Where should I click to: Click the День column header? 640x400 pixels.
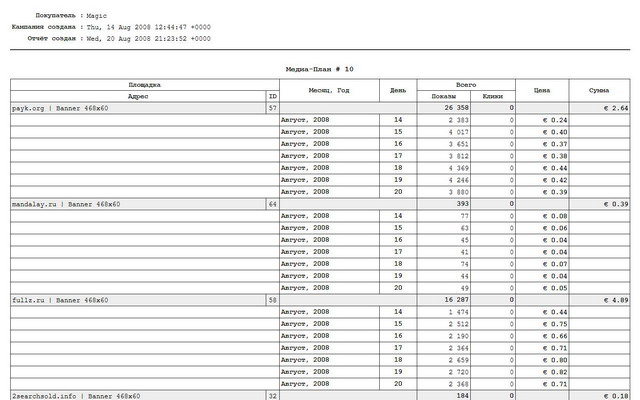(x=399, y=90)
